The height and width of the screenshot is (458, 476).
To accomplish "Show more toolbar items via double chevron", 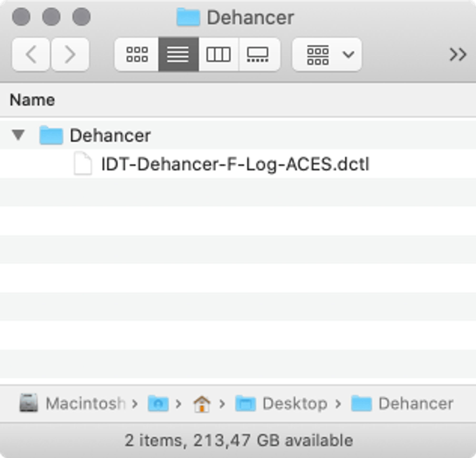I will 458,55.
